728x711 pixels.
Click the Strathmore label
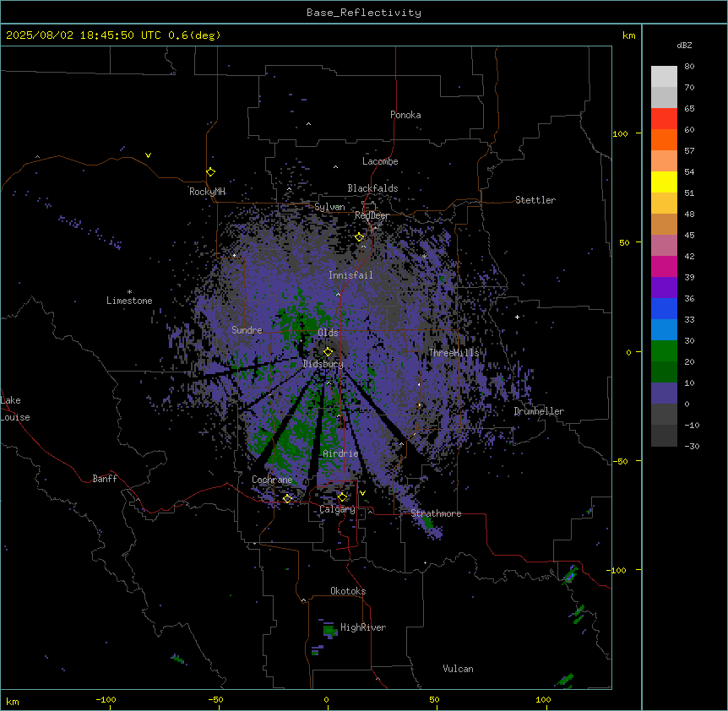pos(436,513)
